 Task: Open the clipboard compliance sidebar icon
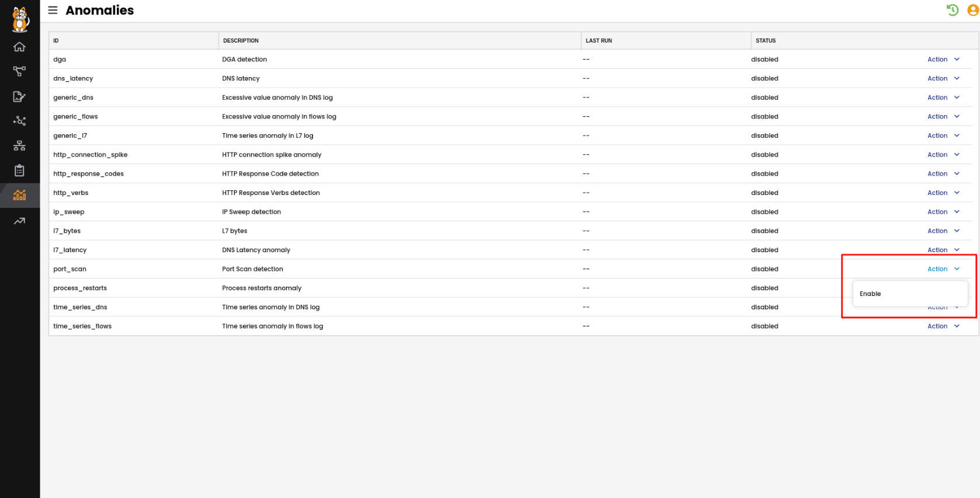pyautogui.click(x=20, y=170)
